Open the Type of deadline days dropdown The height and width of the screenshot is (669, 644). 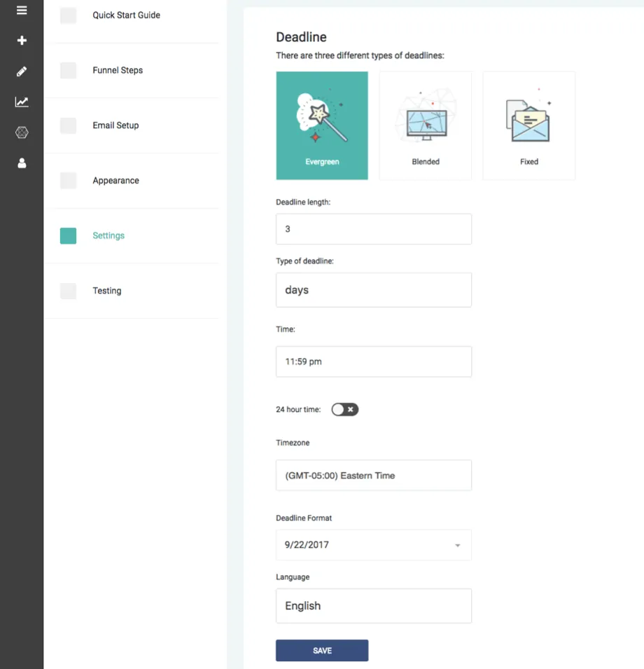pyautogui.click(x=373, y=290)
